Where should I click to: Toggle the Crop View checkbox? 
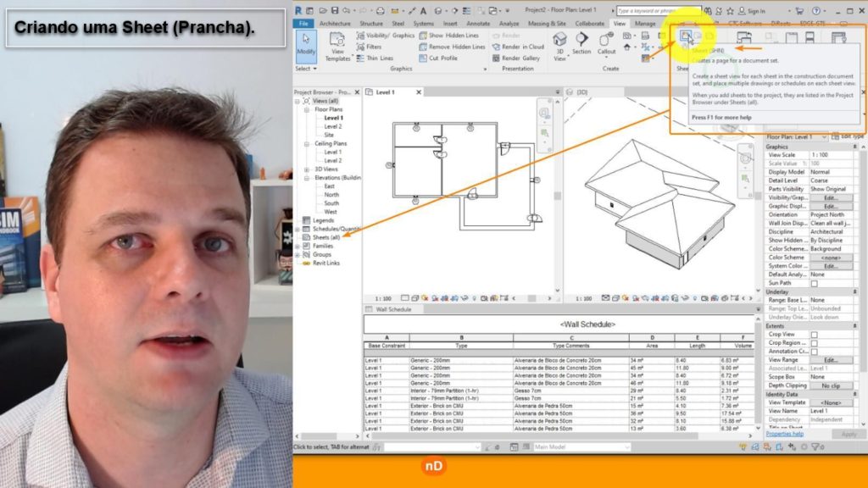[815, 335]
